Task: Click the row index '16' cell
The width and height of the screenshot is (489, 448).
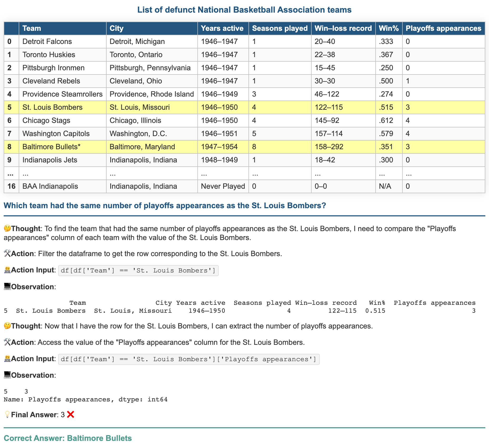Action: 12,186
